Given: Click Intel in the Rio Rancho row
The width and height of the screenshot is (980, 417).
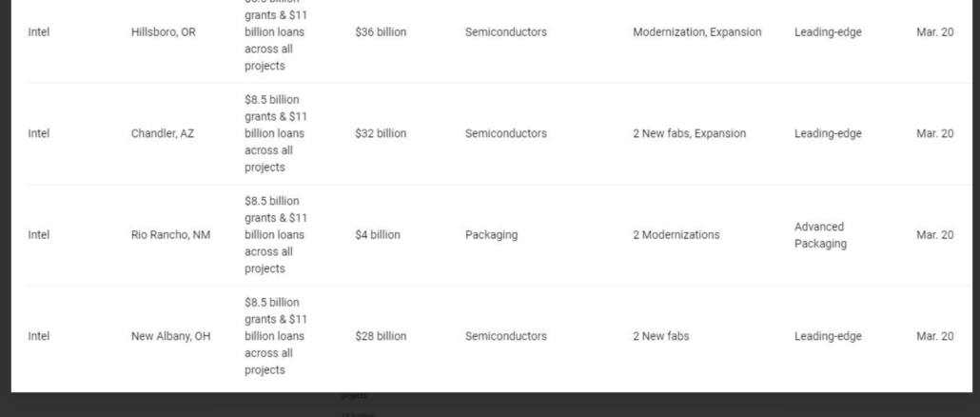Looking at the screenshot, I should point(39,235).
